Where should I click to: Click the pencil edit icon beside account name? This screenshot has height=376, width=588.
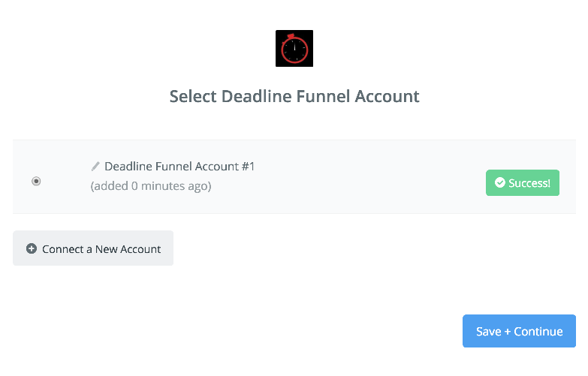pos(95,166)
